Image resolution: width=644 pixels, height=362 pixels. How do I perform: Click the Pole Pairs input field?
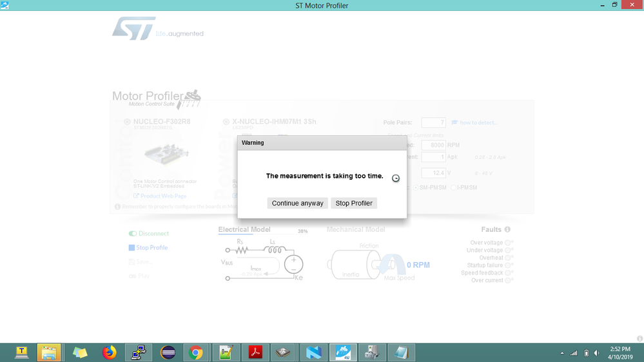(433, 122)
